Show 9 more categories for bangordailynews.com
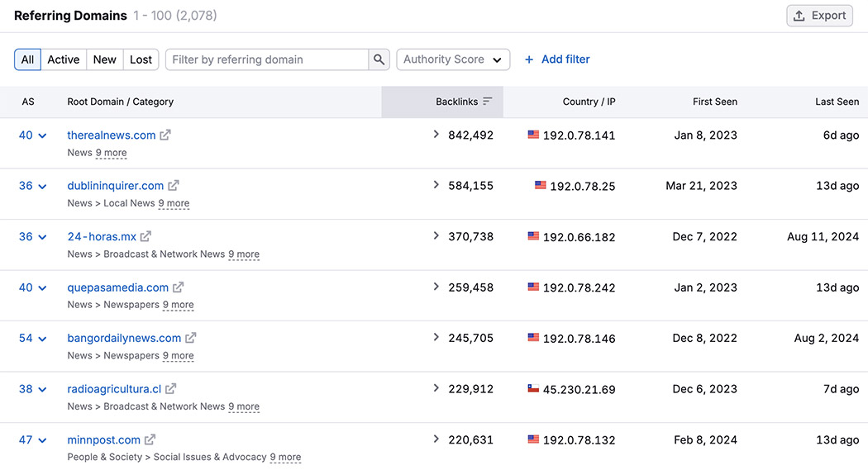Image resolution: width=868 pixels, height=470 pixels. 179,355
